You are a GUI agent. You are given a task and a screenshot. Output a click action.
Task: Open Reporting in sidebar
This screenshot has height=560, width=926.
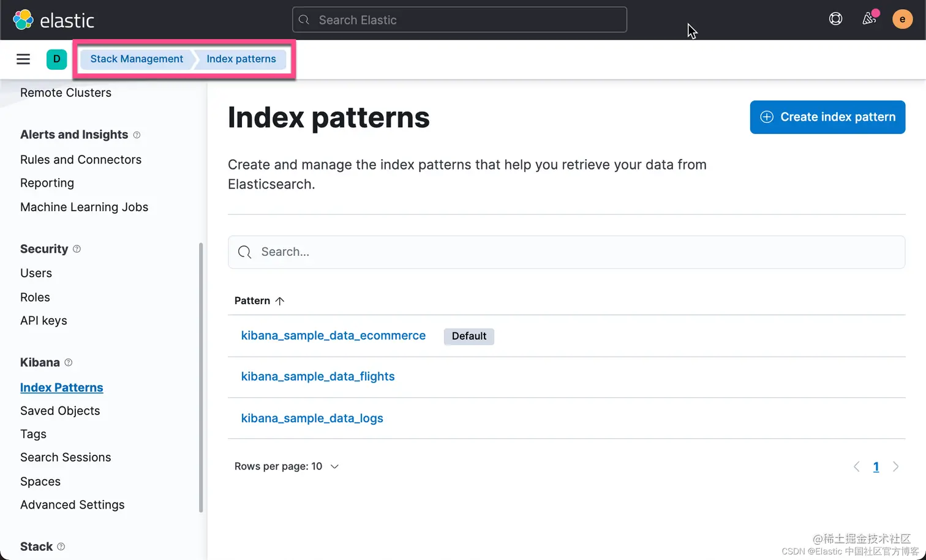click(47, 183)
